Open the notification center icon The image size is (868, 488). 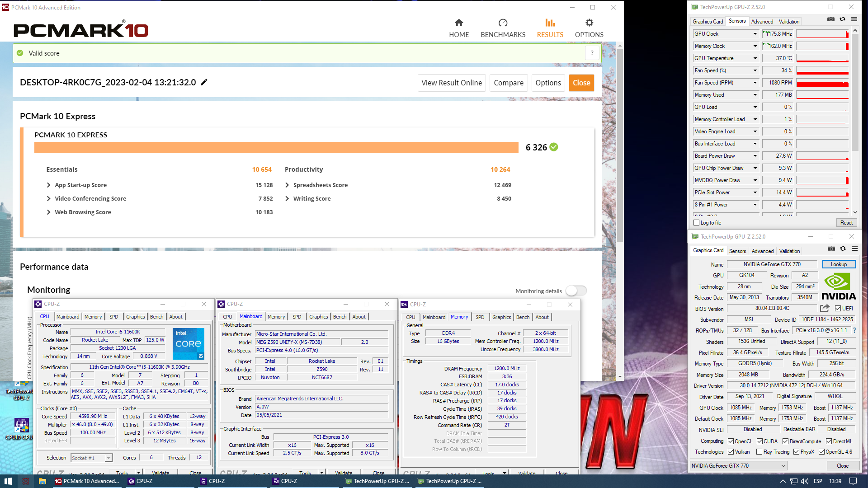point(853,481)
